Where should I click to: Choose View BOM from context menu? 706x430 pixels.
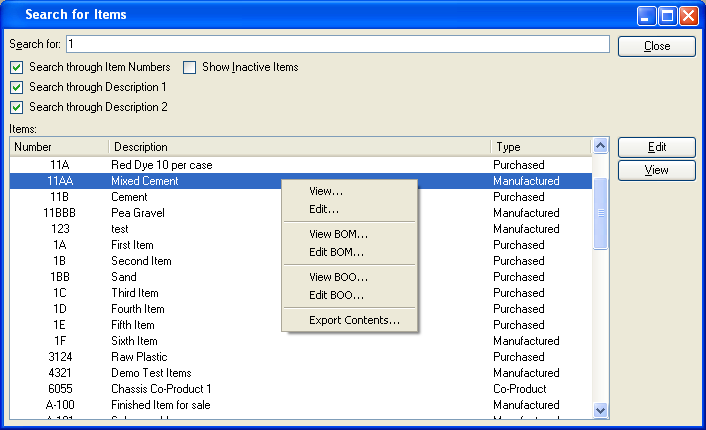338,234
